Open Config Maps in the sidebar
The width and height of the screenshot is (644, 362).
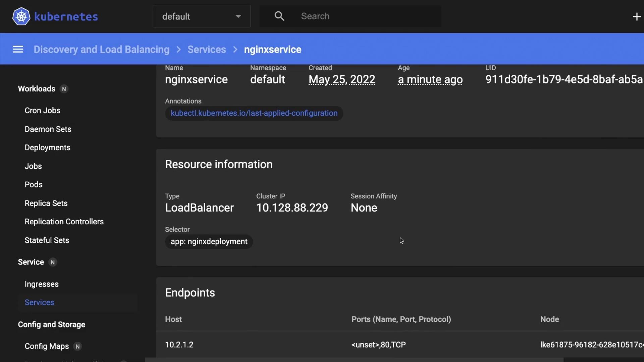[x=47, y=347]
